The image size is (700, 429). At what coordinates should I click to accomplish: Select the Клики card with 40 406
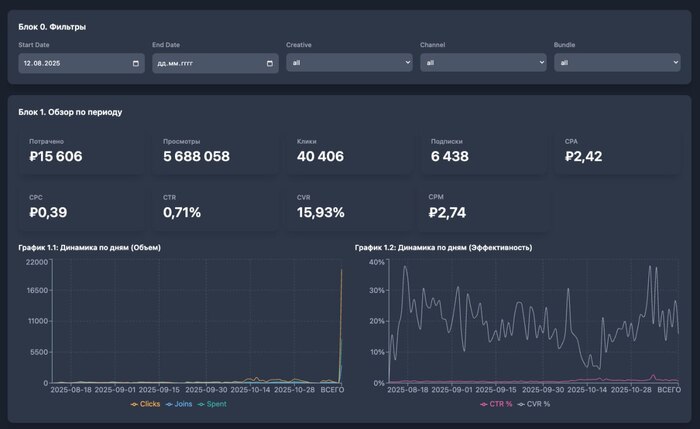pos(350,151)
